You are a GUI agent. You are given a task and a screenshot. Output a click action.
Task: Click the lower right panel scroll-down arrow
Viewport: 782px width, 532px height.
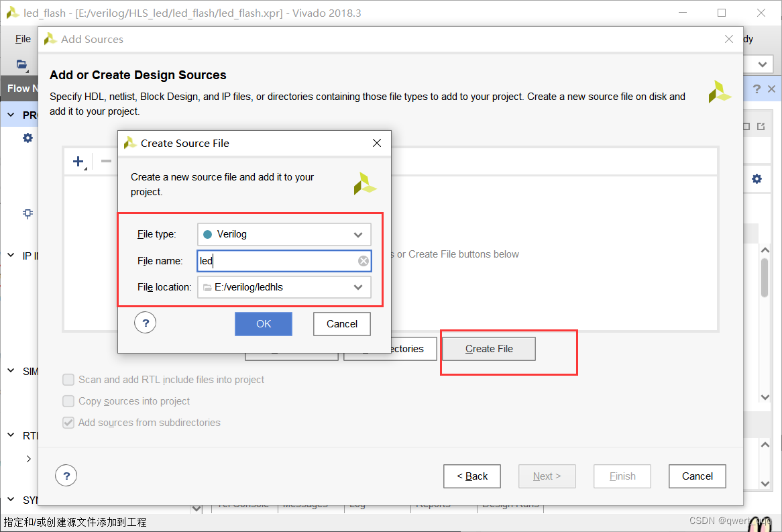tap(765, 484)
